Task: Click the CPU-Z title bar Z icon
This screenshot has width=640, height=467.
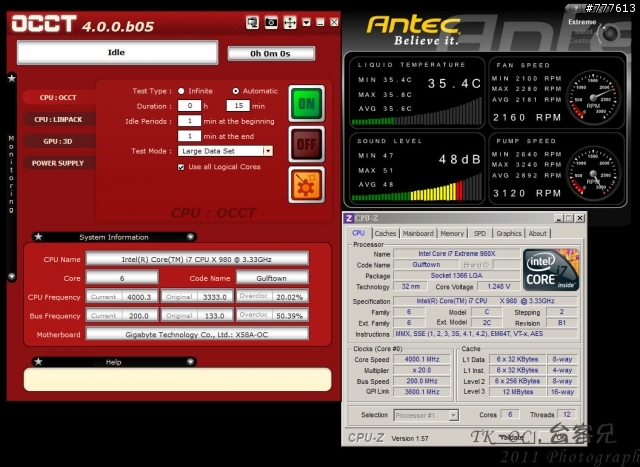Action: [348, 218]
